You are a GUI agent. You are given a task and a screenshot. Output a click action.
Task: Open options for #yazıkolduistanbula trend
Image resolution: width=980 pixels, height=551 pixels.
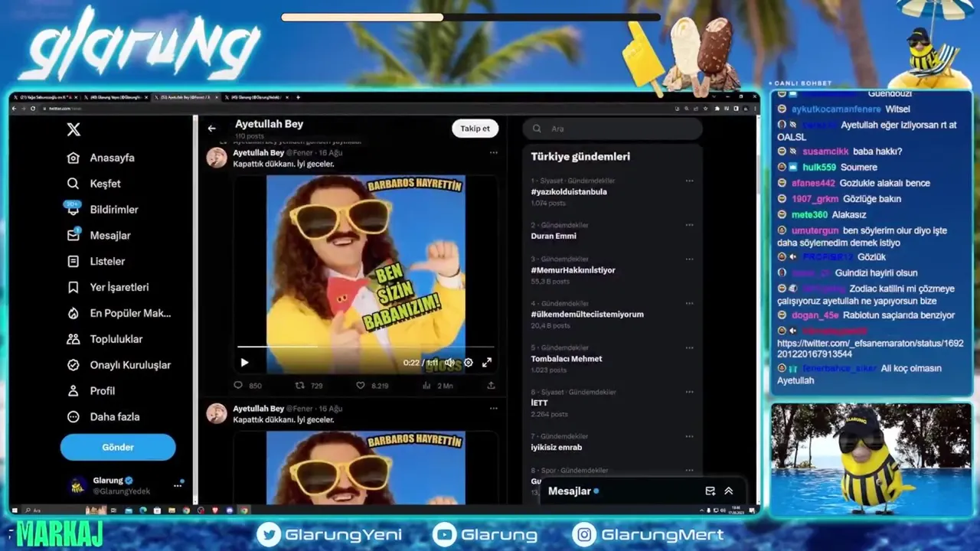pos(690,181)
